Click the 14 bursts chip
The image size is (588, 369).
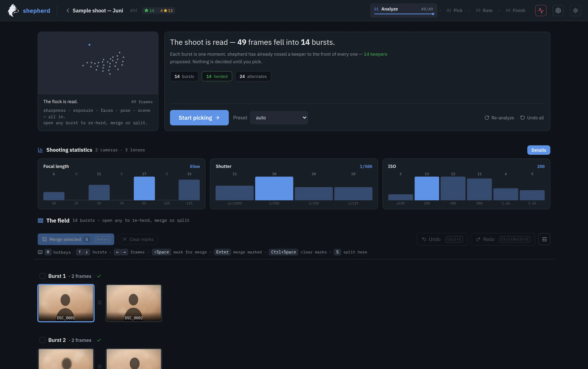pyautogui.click(x=184, y=76)
